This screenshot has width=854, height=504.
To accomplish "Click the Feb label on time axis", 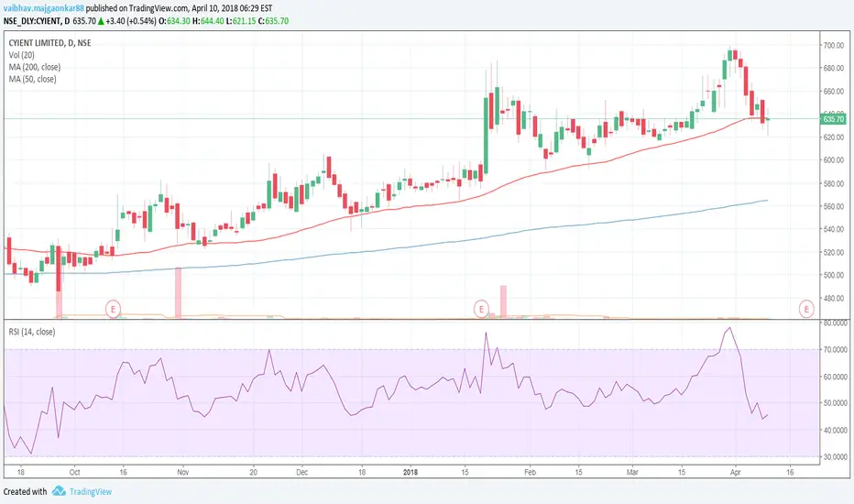I will (x=530, y=472).
